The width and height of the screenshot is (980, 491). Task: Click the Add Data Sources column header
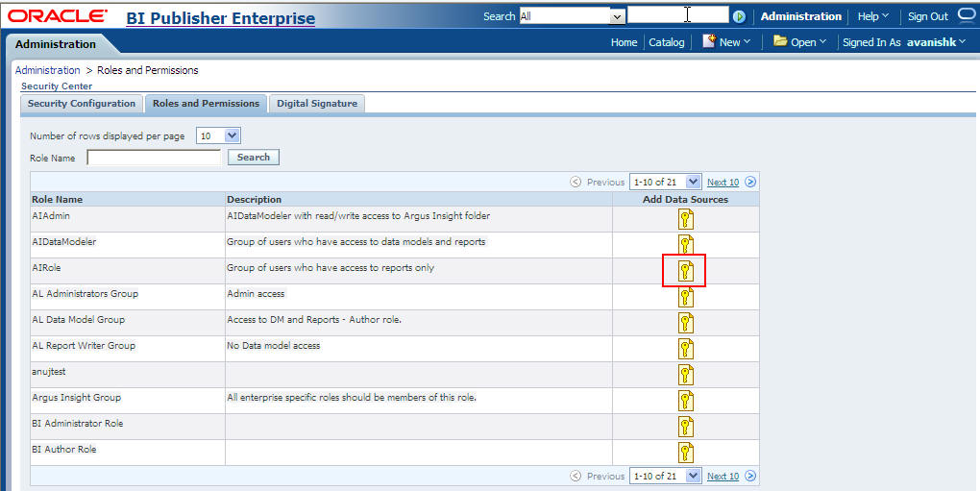point(686,199)
